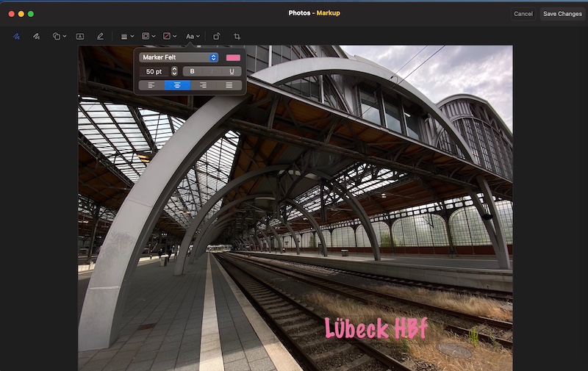This screenshot has height=371, width=588.
Task: Select the Draw freehand tool
Action: click(36, 36)
